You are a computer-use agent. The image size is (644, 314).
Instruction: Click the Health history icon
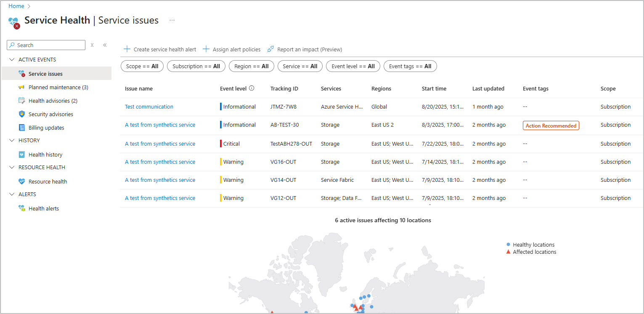pyautogui.click(x=22, y=154)
